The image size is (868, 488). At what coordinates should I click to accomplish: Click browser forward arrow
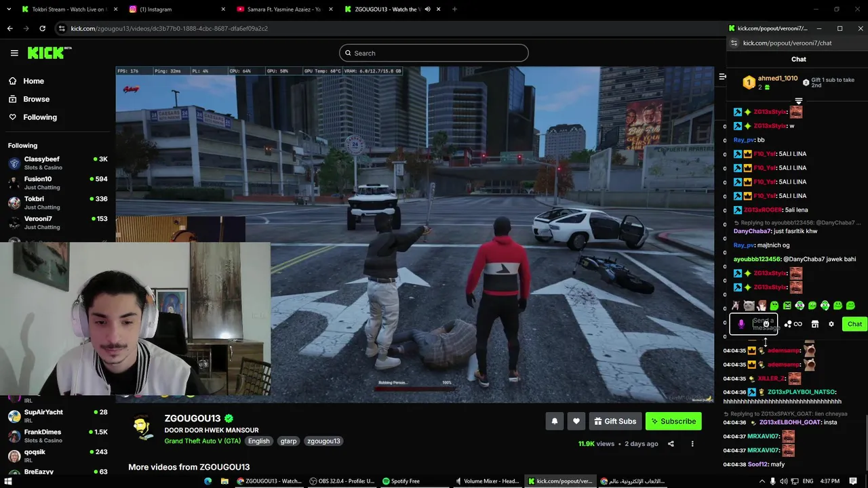pos(26,28)
